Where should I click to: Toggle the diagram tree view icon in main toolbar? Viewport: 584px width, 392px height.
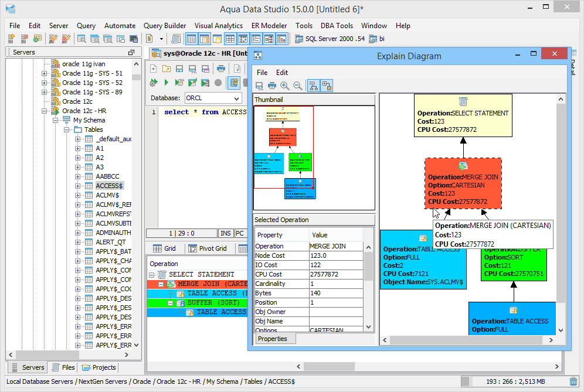coord(269,38)
